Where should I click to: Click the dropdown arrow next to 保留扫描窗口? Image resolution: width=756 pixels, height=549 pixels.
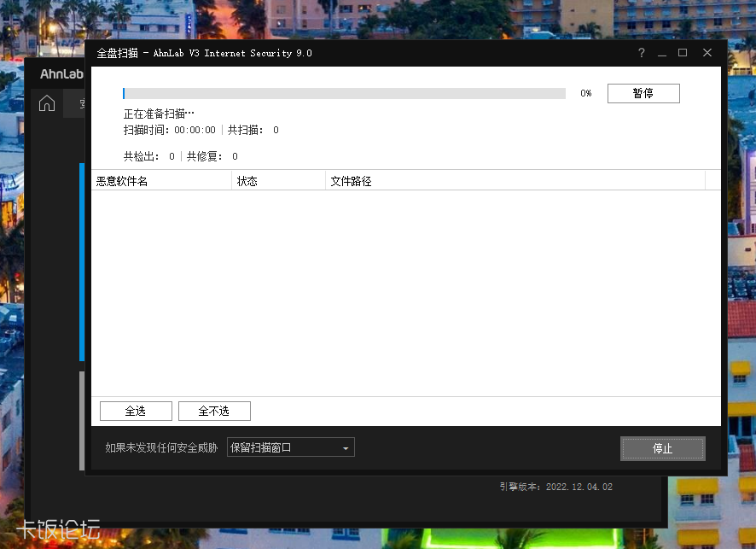pos(346,447)
